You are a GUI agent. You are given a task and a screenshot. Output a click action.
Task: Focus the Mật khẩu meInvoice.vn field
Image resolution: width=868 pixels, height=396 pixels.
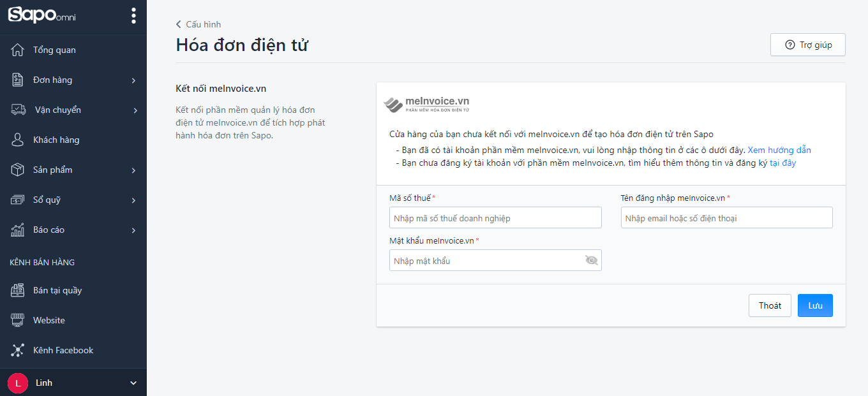pyautogui.click(x=495, y=260)
